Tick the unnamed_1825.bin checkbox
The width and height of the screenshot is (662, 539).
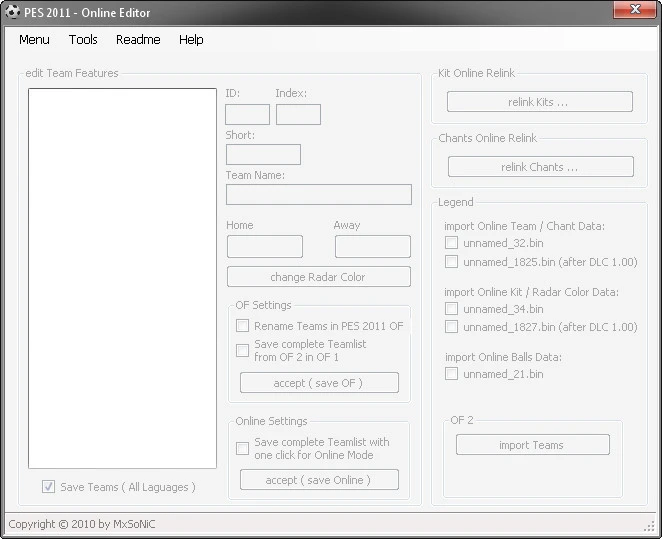pyautogui.click(x=451, y=262)
